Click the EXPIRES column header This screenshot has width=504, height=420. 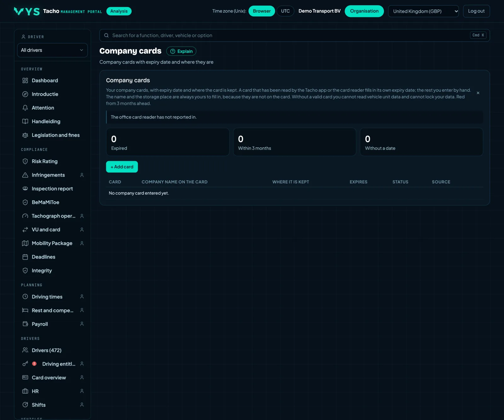tap(358, 182)
